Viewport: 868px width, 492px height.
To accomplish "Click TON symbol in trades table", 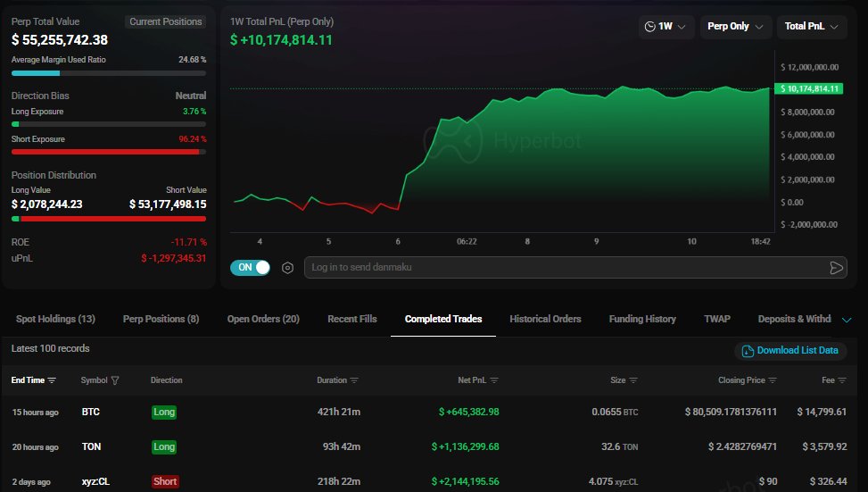I will (x=91, y=447).
